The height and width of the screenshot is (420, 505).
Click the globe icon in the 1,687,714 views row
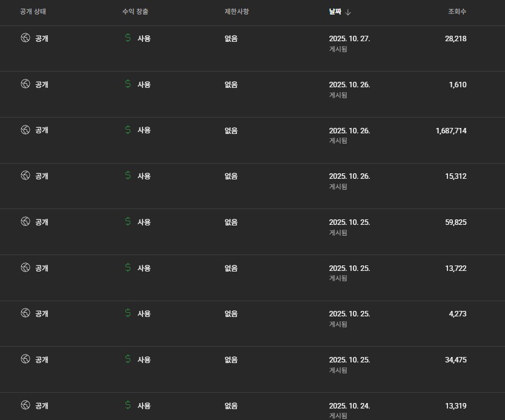[25, 130]
